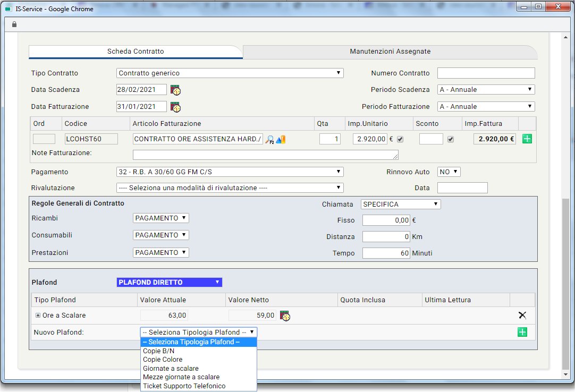575x392 pixels.
Task: Open PLAFOND DIRETTO dropdown
Action: [170, 283]
